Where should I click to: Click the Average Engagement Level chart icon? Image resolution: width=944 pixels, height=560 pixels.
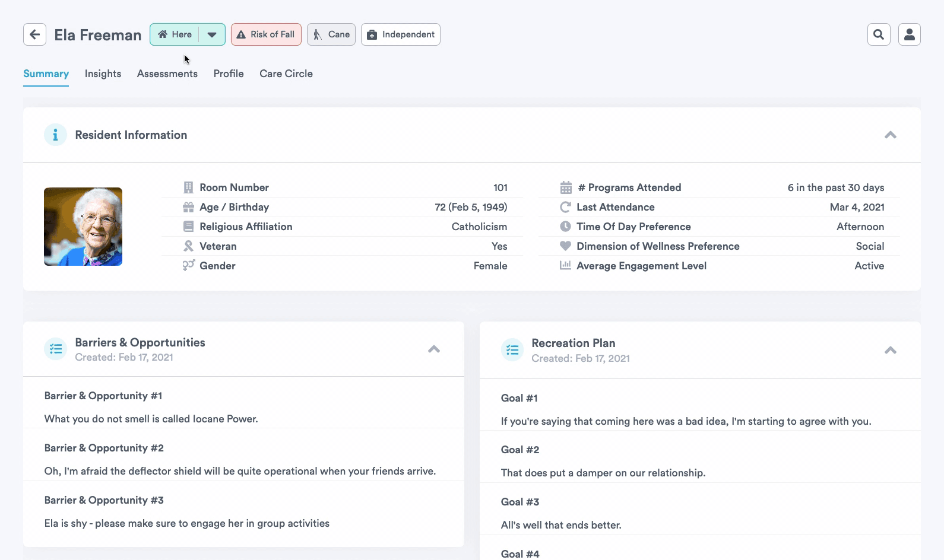pyautogui.click(x=565, y=266)
